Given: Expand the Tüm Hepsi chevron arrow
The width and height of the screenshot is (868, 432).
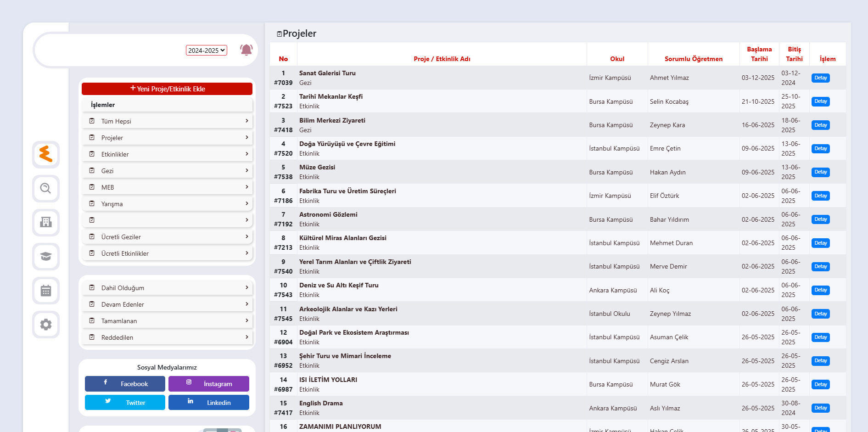Looking at the screenshot, I should pos(247,121).
